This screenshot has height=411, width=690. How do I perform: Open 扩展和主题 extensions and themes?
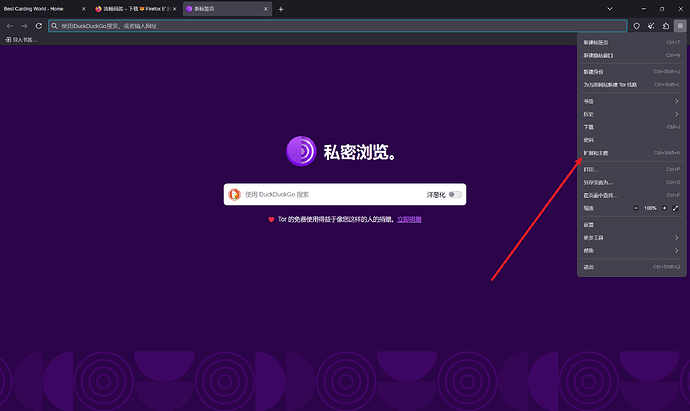click(631, 153)
